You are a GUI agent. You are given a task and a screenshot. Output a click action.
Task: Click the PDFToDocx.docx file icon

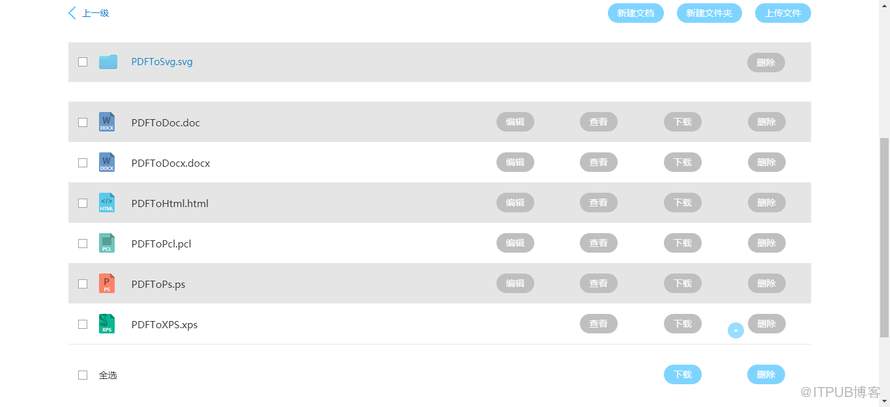tap(107, 163)
